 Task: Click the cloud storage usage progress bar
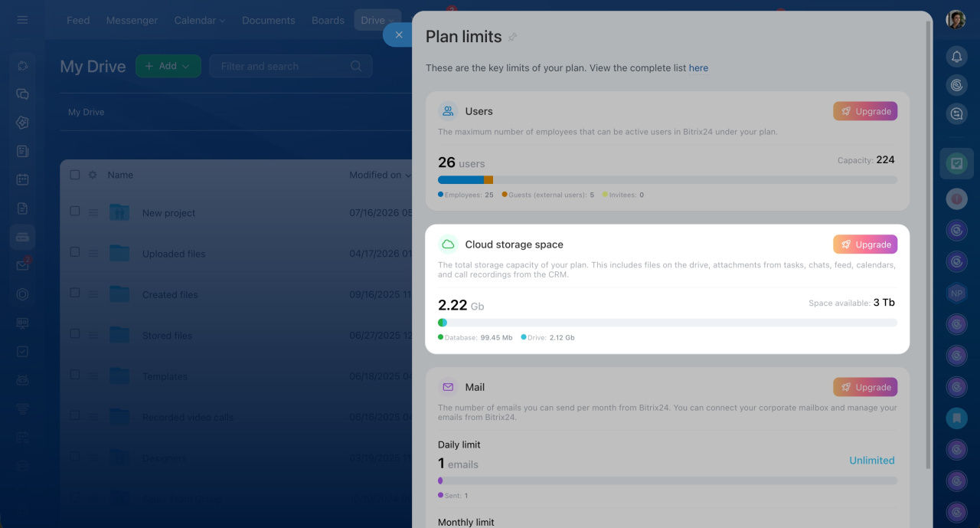coord(668,323)
